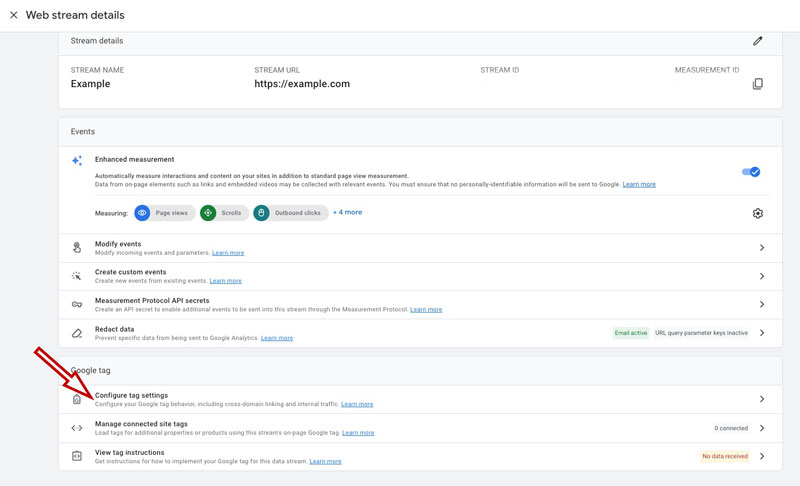The width and height of the screenshot is (800, 486).
Task: Show the '+ 4 more' measurements
Action: click(x=347, y=212)
